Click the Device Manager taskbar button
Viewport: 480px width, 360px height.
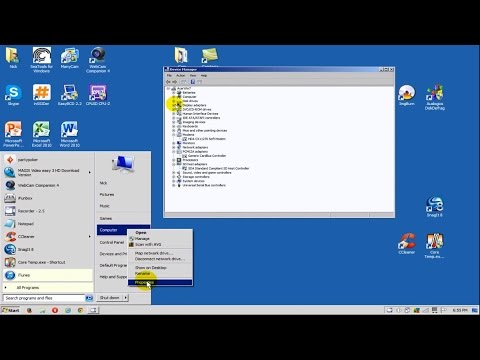click(x=93, y=310)
